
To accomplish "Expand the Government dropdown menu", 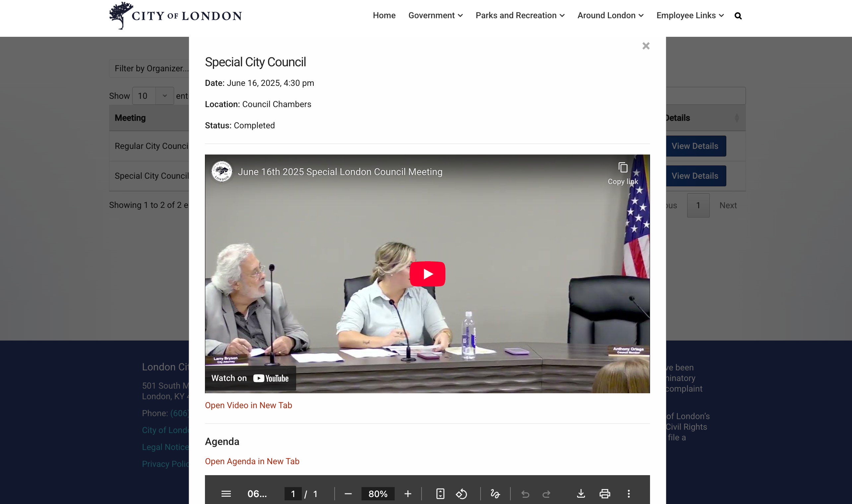I will [435, 16].
